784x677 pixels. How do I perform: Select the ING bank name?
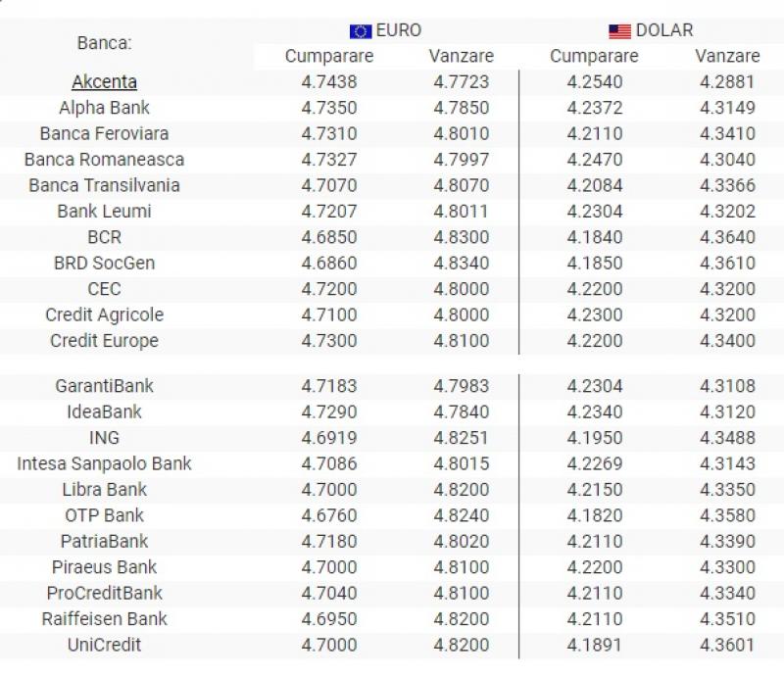[104, 438]
